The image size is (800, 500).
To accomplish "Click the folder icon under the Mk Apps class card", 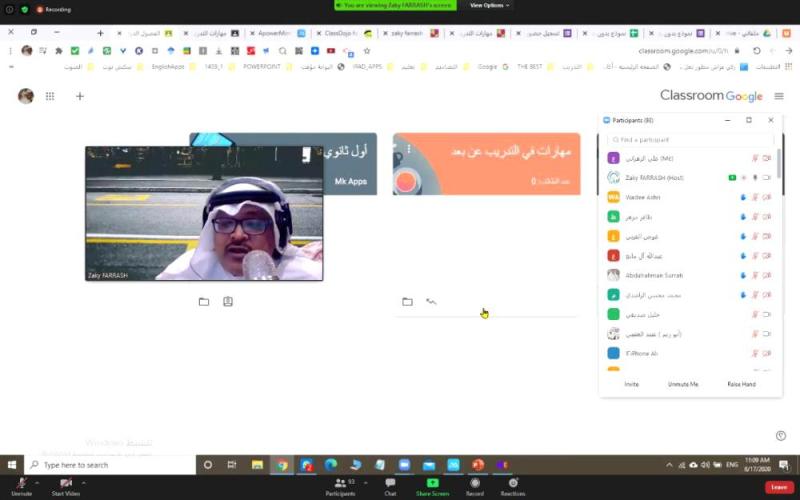I will click(204, 302).
